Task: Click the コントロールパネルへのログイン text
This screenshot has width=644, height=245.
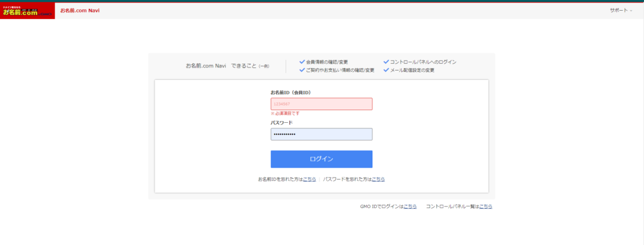Action: (423, 62)
